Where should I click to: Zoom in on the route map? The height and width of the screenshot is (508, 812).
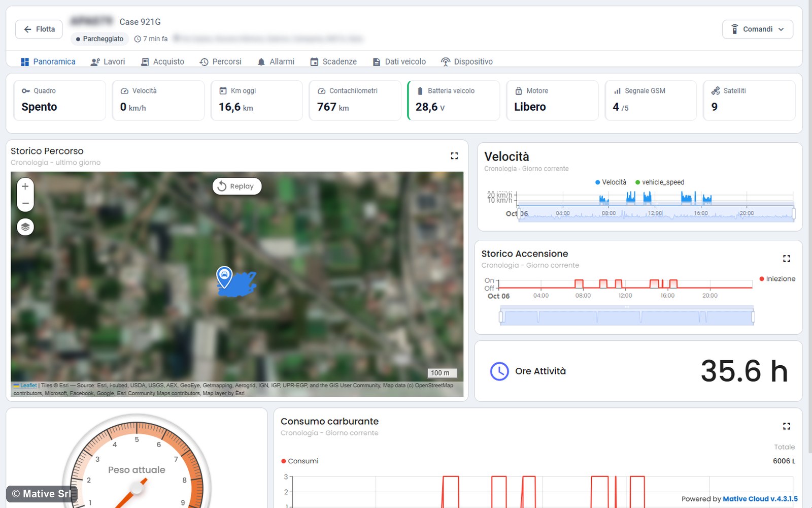(25, 186)
